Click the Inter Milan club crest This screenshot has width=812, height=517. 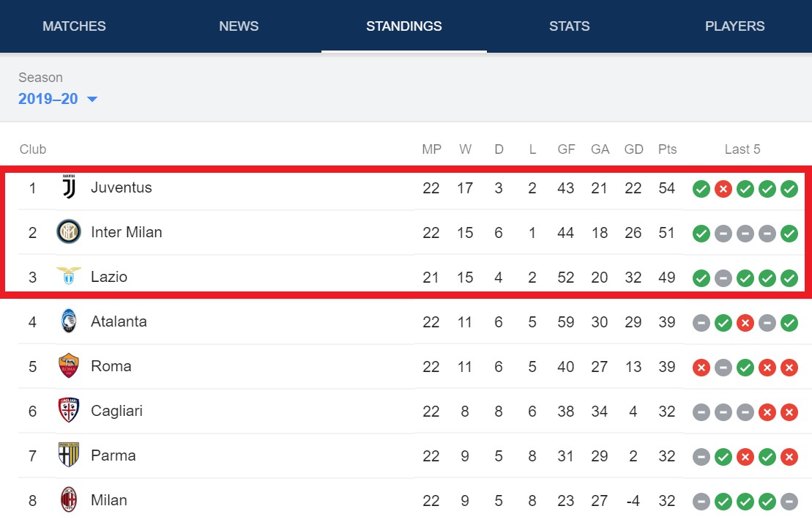68,231
